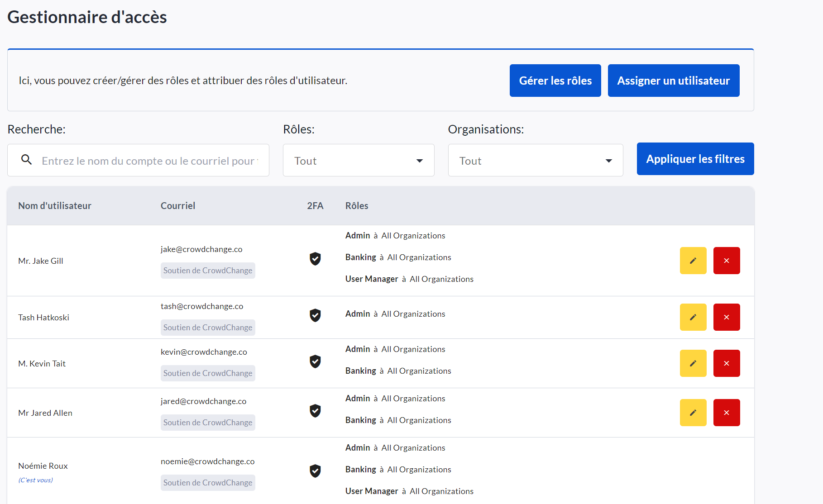823x504 pixels.
Task: Edit Tash Hatkoski's roles with pencil icon
Action: coord(693,317)
